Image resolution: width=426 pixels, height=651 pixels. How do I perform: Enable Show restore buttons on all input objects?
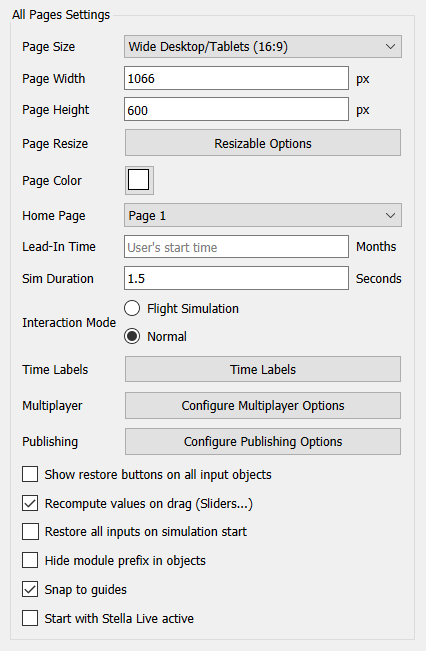coord(30,474)
